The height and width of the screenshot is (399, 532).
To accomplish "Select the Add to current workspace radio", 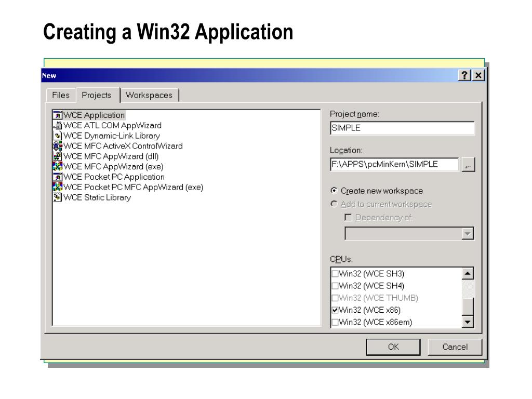I will [334, 204].
